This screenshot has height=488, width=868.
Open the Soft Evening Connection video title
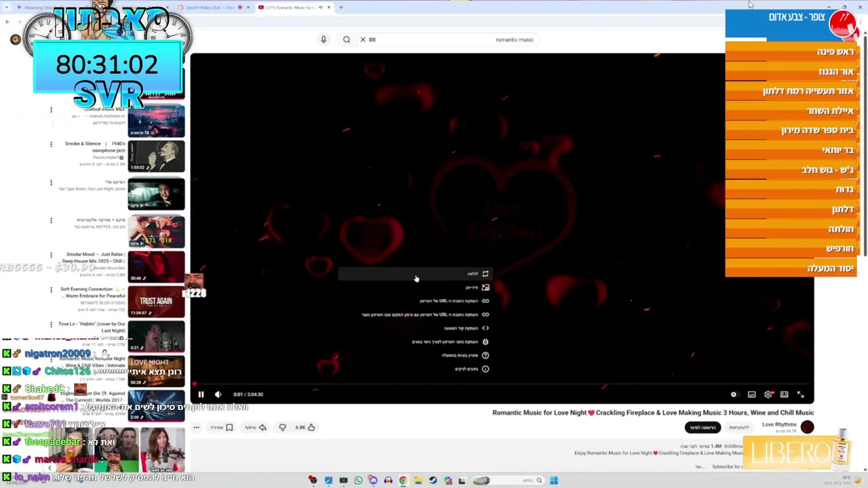click(x=93, y=292)
